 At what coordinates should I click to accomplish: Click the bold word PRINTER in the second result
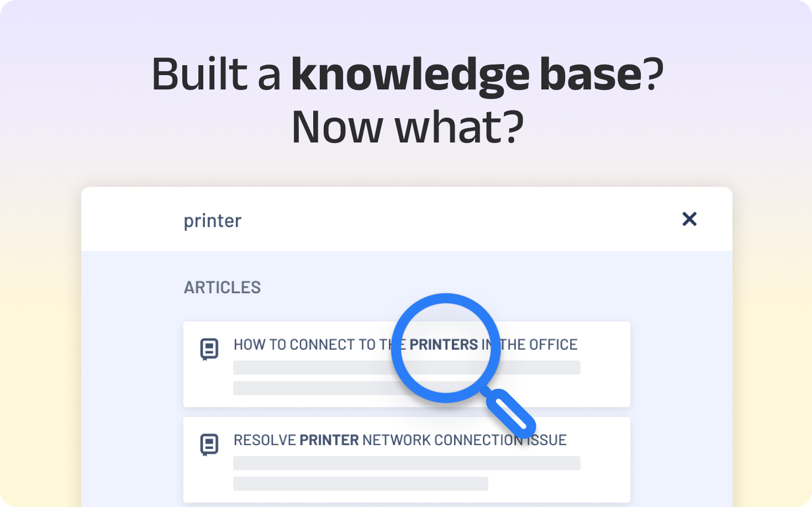click(329, 440)
